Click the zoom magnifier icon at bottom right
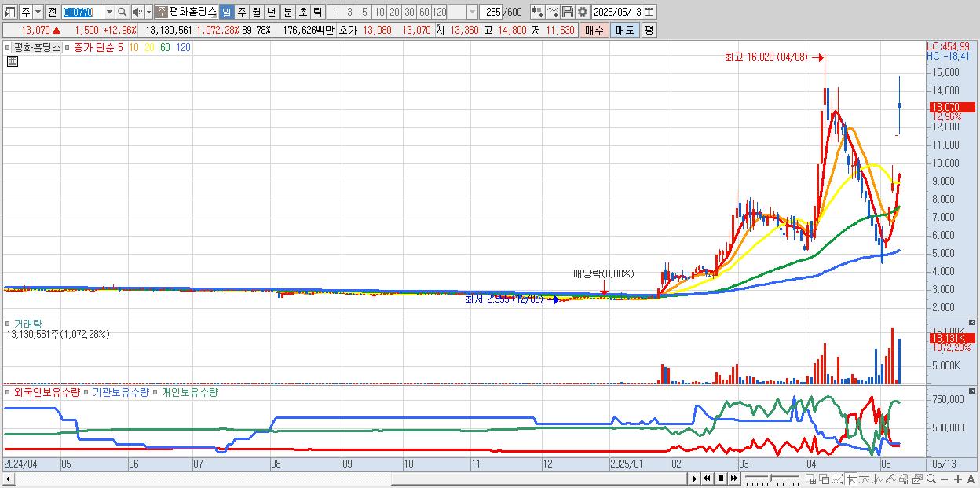980x488 pixels. pos(931,479)
